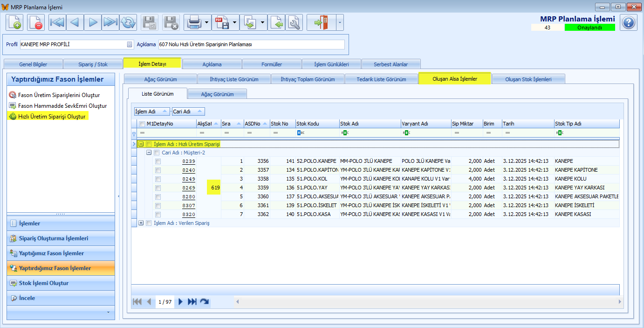Click the delete record icon
This screenshot has width=644, height=328.
[36, 22]
